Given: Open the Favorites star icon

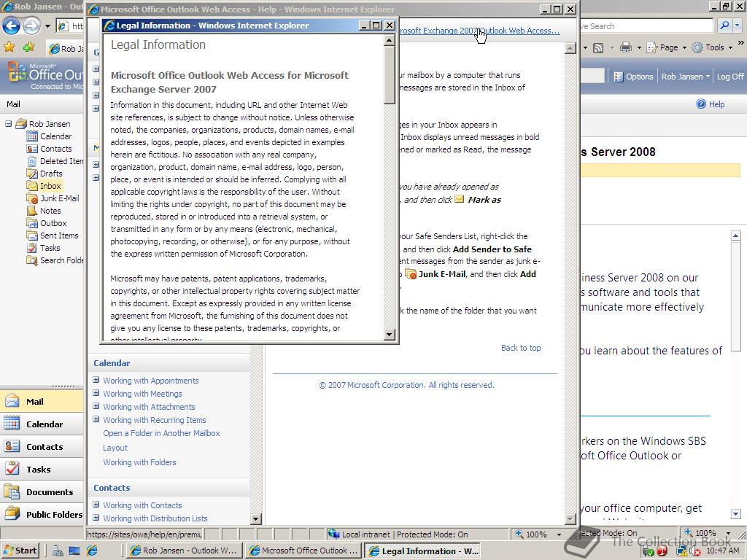Looking at the screenshot, I should [9, 47].
